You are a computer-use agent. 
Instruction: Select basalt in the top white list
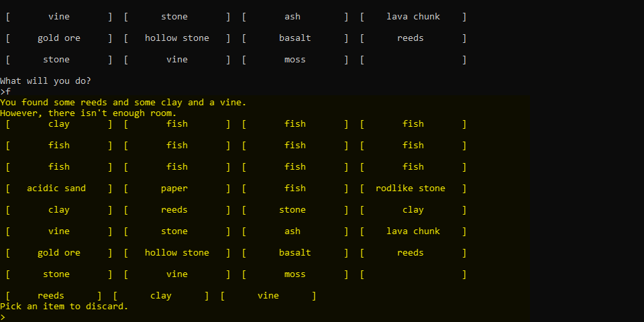[x=295, y=38]
